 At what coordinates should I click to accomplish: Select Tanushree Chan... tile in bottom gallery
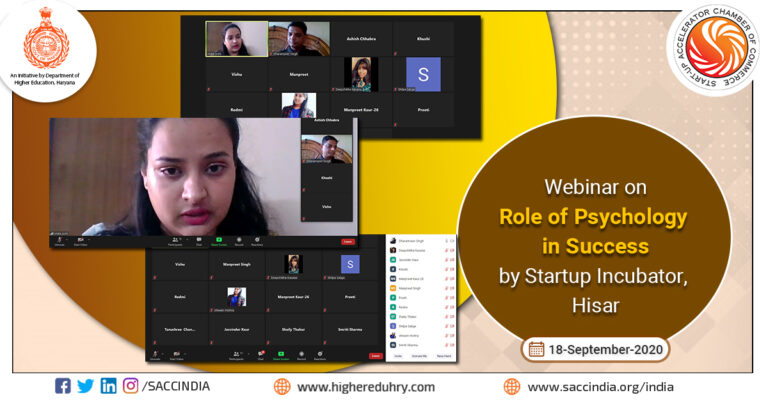[x=180, y=330]
